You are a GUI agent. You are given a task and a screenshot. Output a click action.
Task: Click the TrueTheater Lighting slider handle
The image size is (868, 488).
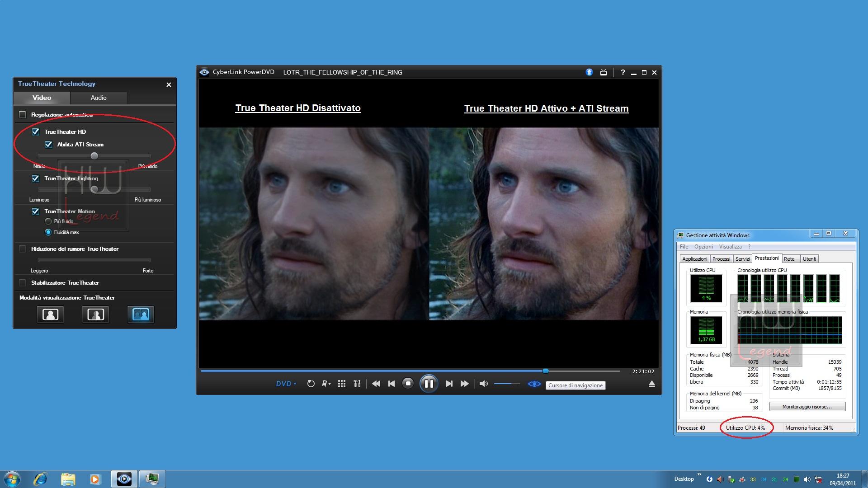click(x=94, y=189)
